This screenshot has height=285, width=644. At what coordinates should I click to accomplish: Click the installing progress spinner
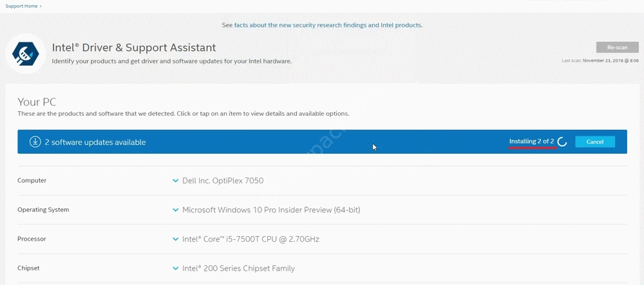562,142
